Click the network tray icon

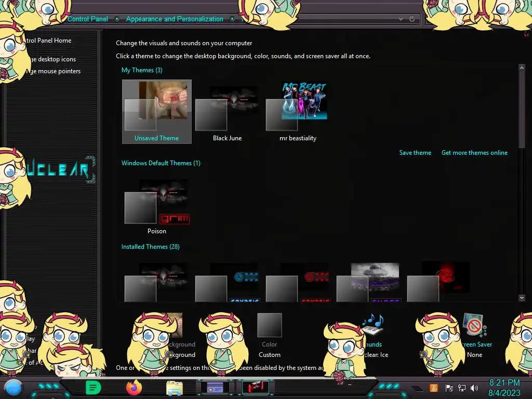click(x=462, y=388)
